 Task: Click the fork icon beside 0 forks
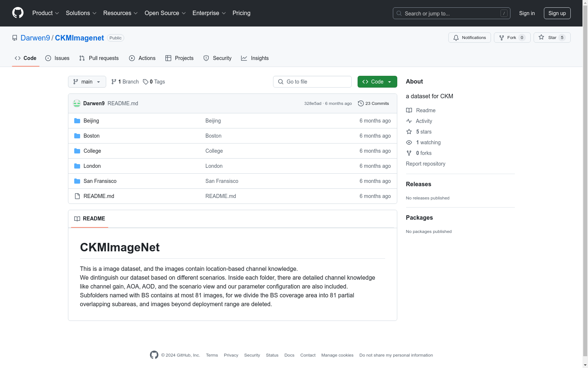pos(409,153)
